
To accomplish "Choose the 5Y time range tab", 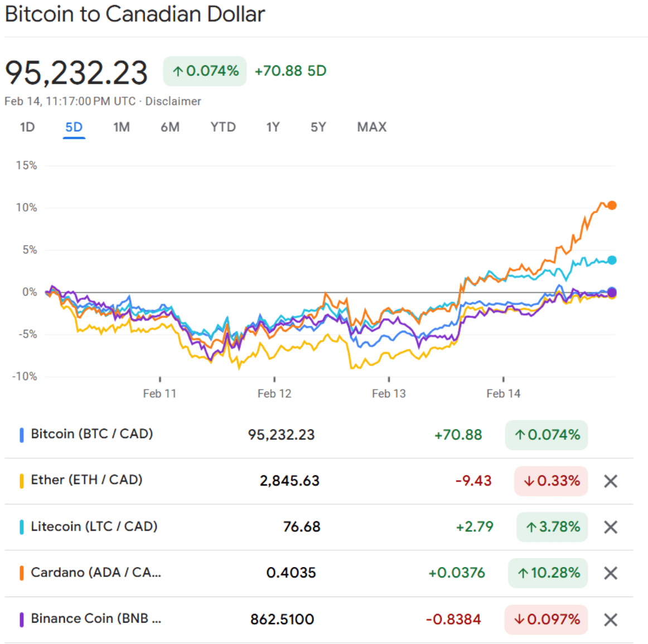I will point(318,127).
